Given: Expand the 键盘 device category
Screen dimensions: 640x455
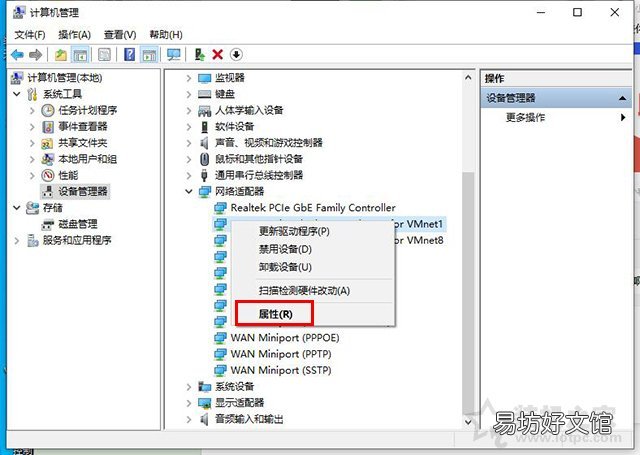Looking at the screenshot, I should point(189,94).
